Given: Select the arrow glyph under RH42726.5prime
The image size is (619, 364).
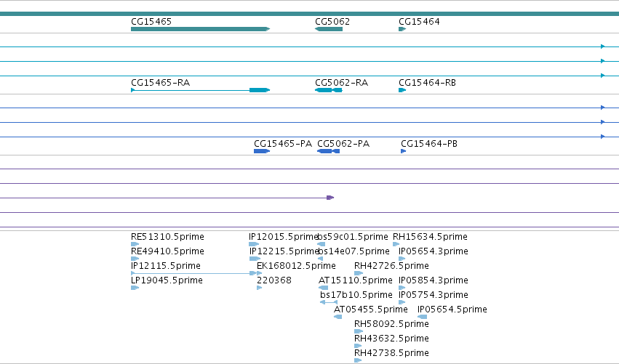Looking at the screenshot, I should (x=359, y=273).
